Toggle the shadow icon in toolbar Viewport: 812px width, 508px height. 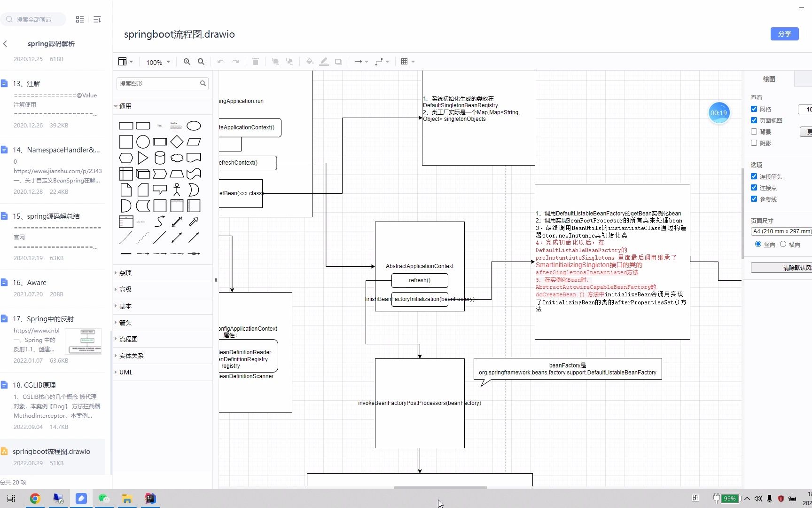338,62
